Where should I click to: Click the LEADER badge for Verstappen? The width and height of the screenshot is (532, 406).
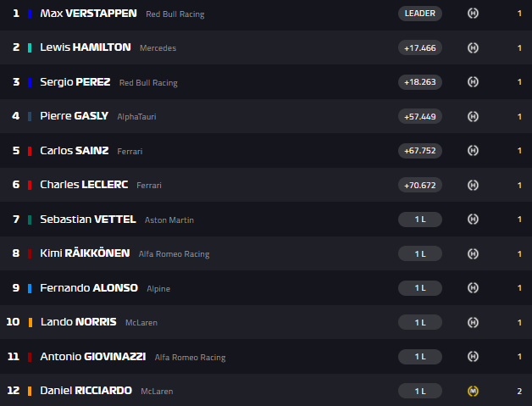pos(419,14)
